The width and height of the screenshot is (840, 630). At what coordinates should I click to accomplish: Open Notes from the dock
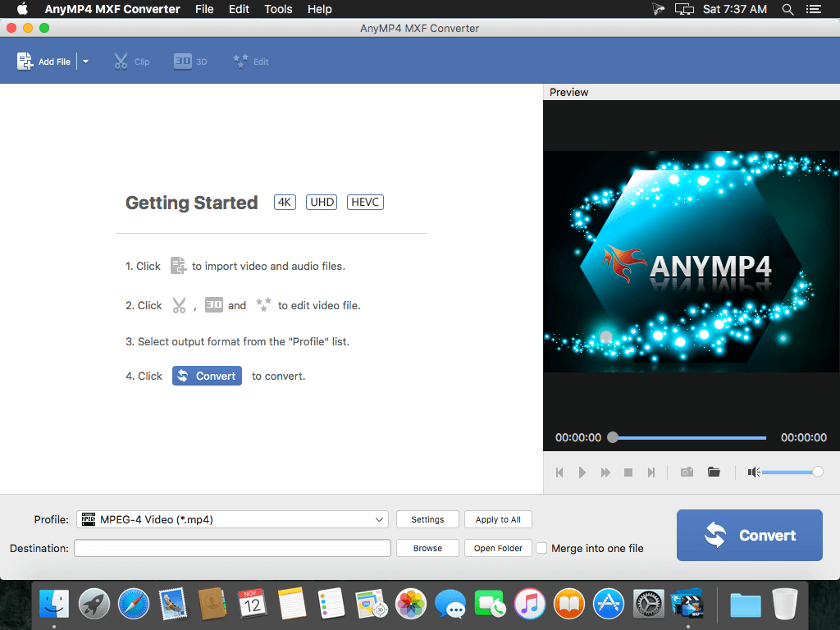pyautogui.click(x=292, y=605)
